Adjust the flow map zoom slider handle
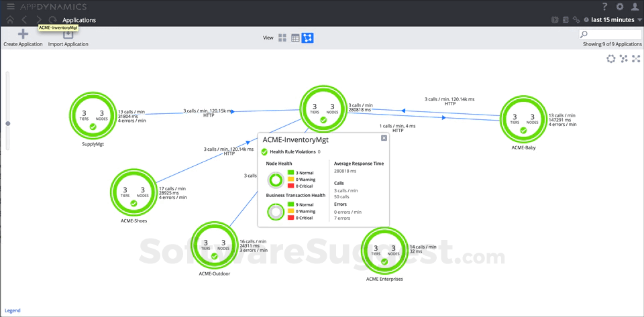The image size is (644, 317). 8,123
